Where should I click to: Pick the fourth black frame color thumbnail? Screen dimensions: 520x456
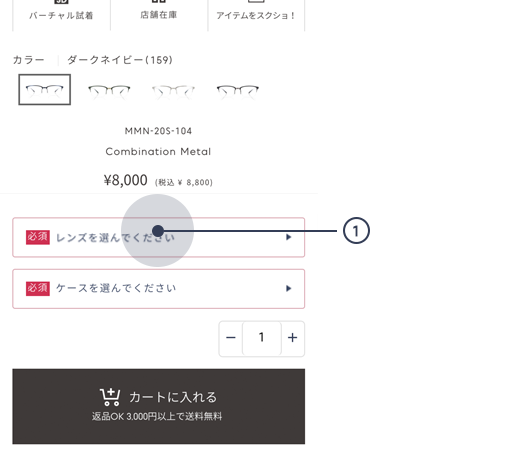pos(238,90)
